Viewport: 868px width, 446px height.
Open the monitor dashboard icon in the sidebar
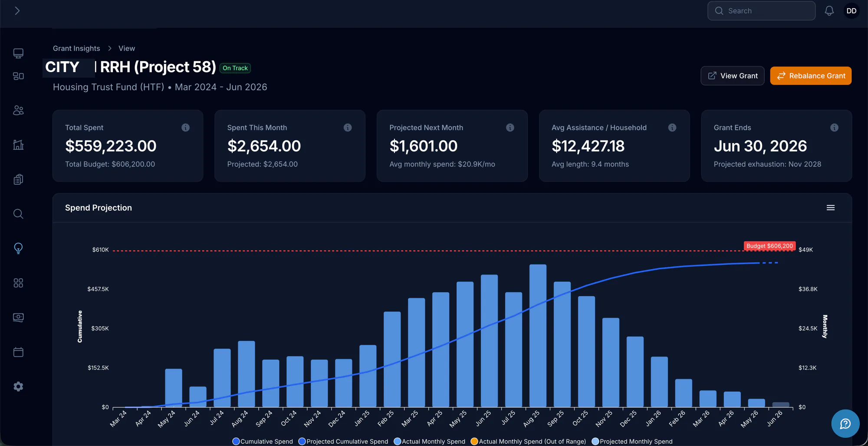pos(18,53)
